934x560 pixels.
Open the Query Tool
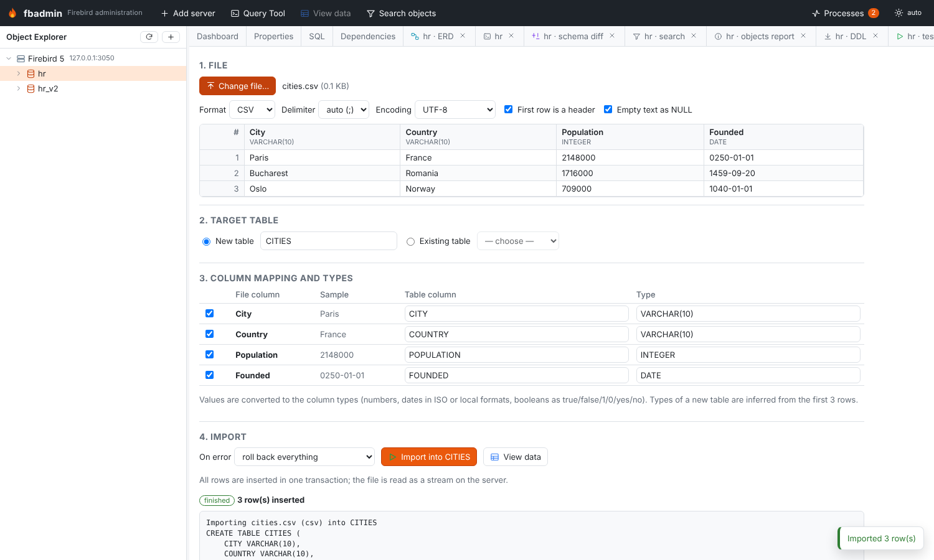click(258, 13)
